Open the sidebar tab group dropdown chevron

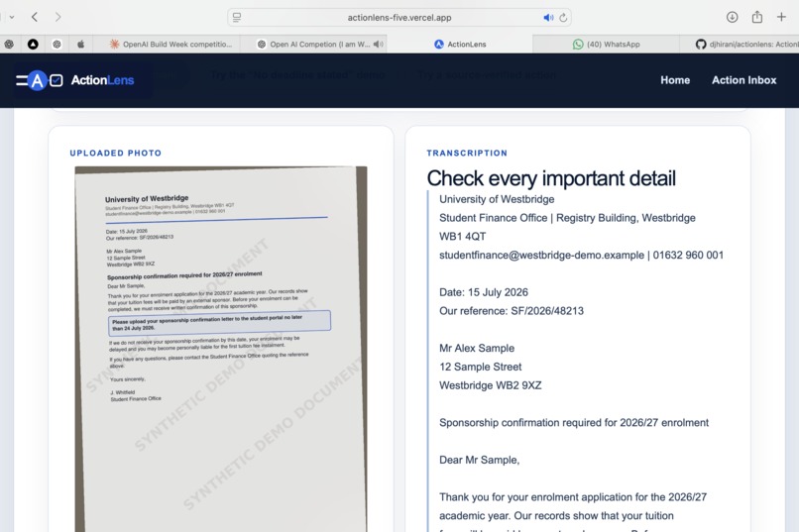12,17
